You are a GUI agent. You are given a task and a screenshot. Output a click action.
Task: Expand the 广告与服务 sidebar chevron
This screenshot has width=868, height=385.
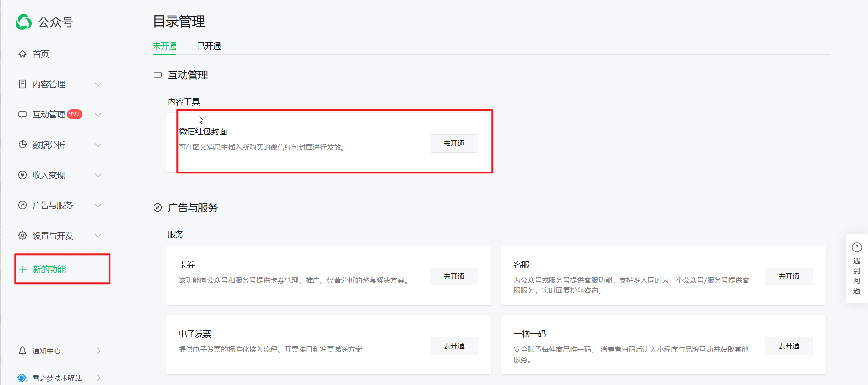[x=98, y=206]
